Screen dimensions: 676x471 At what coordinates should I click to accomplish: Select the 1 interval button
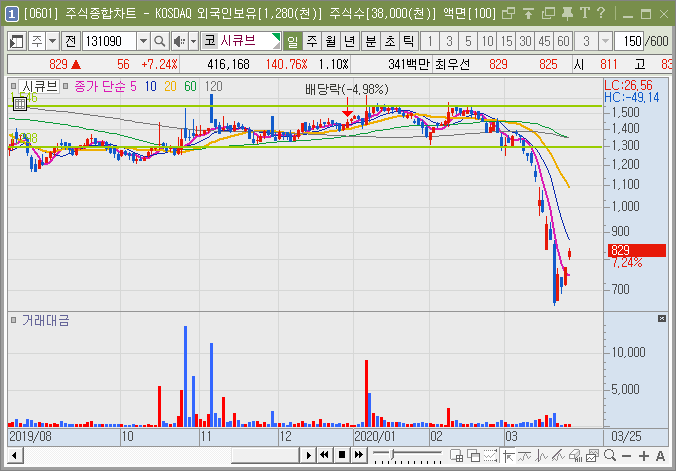click(430, 41)
